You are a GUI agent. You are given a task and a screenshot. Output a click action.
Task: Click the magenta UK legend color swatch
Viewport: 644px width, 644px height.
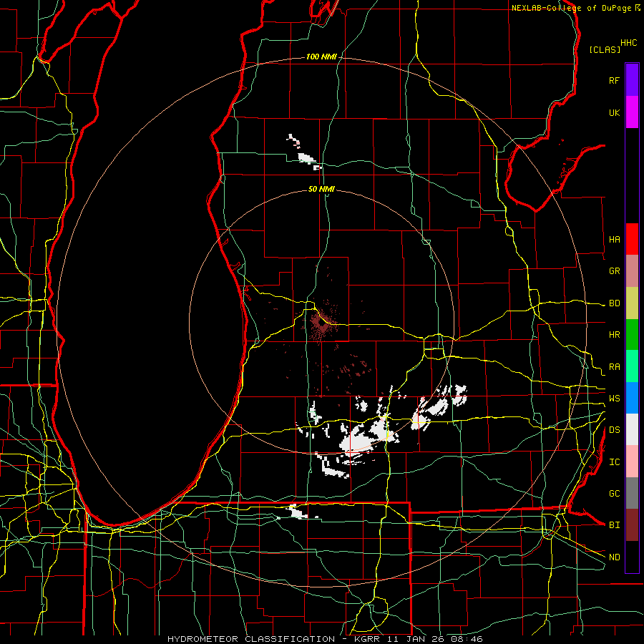click(632, 112)
